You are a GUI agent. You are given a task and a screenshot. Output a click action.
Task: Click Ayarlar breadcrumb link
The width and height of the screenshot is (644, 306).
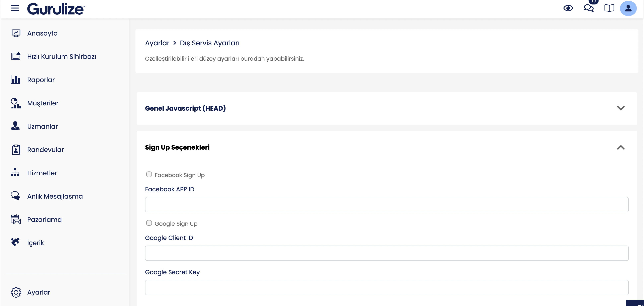coord(157,43)
